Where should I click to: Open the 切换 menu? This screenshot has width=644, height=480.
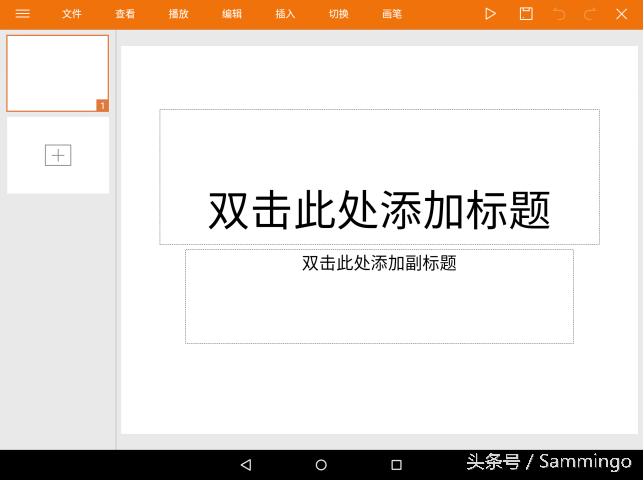pos(338,14)
